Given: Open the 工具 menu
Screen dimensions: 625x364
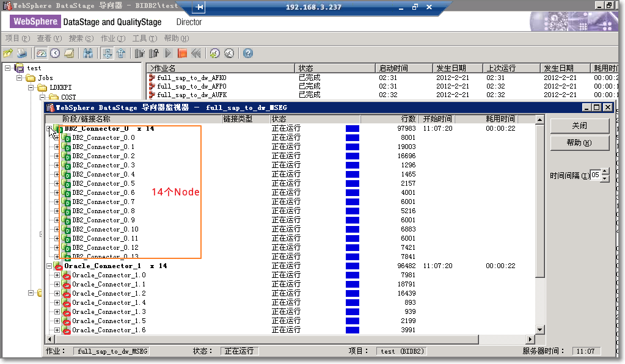Looking at the screenshot, I should [145, 38].
